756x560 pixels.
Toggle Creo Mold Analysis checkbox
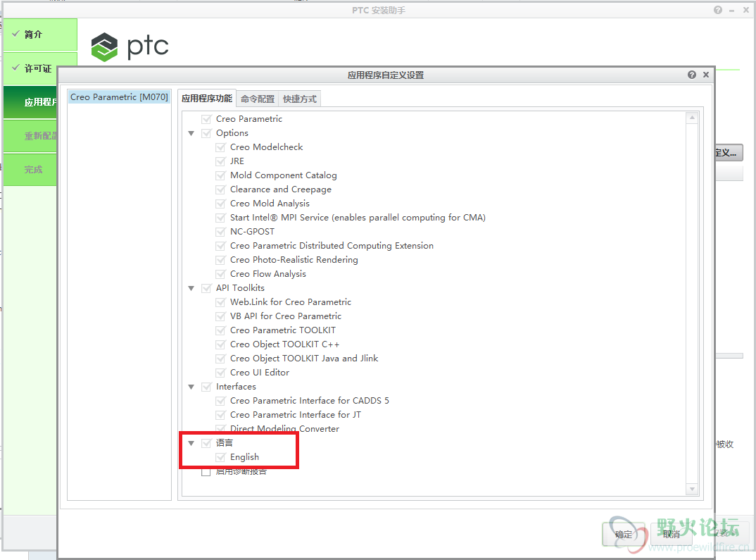(220, 204)
